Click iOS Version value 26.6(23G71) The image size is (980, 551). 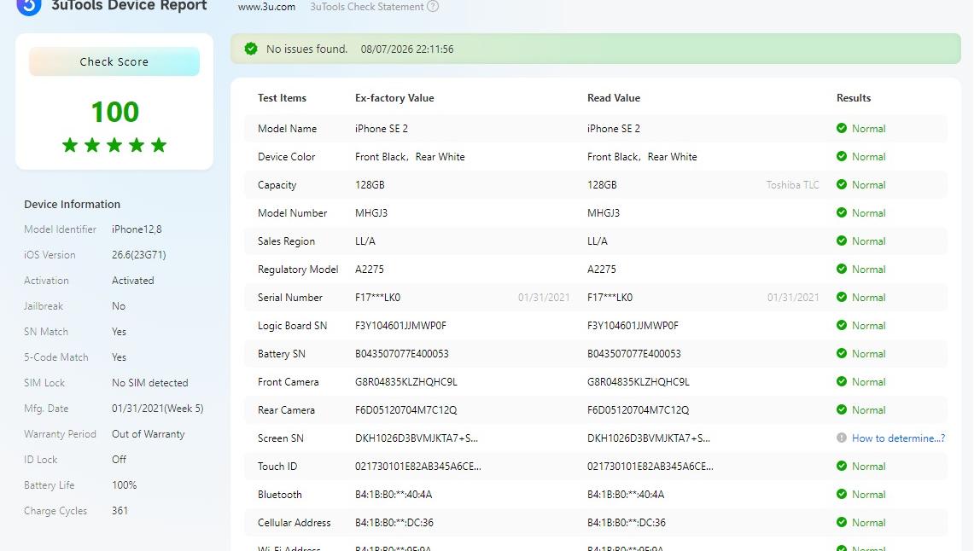pyautogui.click(x=139, y=255)
